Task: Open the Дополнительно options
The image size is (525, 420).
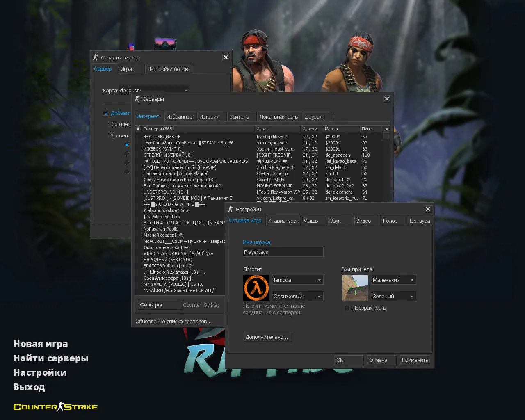Action: pyautogui.click(x=267, y=337)
